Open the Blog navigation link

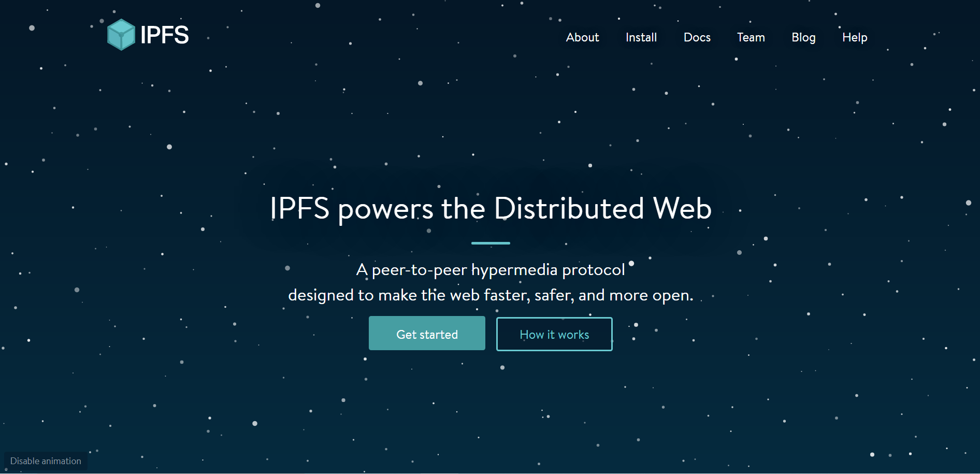[803, 37]
